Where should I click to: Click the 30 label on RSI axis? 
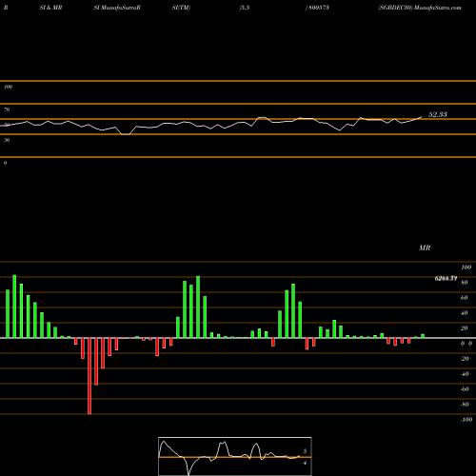click(7, 140)
